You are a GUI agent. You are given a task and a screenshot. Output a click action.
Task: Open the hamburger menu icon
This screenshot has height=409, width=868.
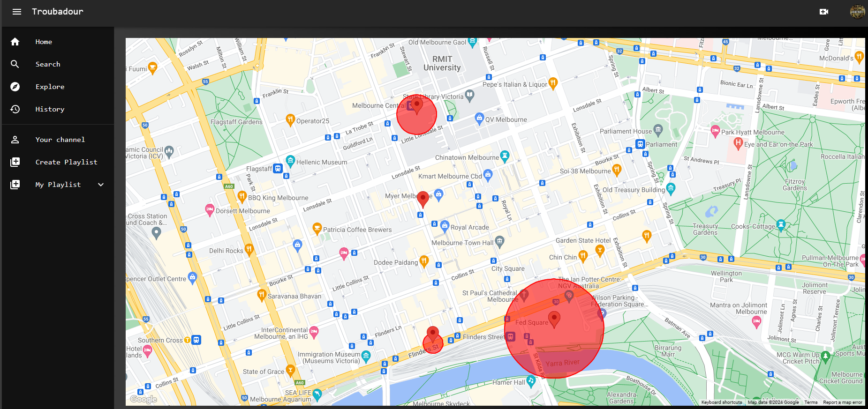[17, 12]
